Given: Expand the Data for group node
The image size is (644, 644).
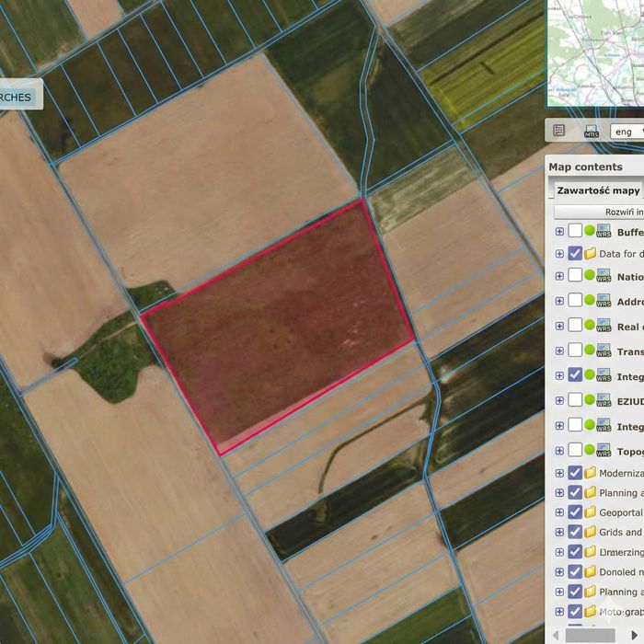Looking at the screenshot, I should click(x=559, y=253).
